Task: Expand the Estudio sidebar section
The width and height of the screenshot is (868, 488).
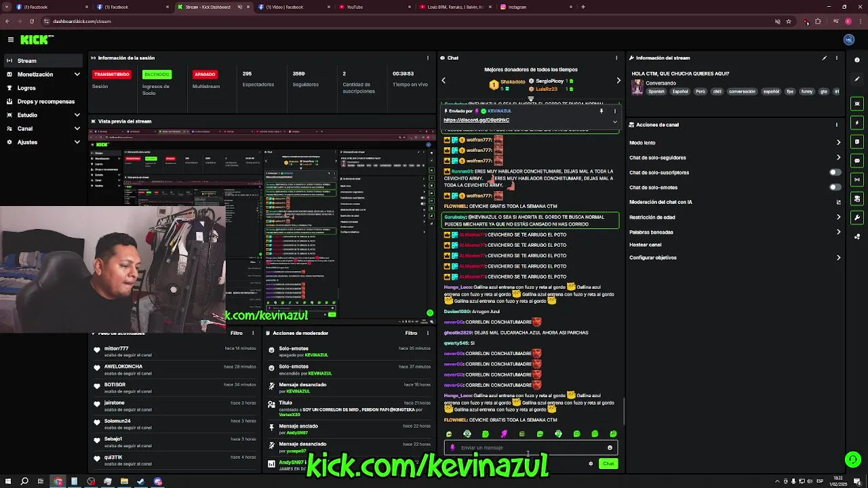Action: 77,115
